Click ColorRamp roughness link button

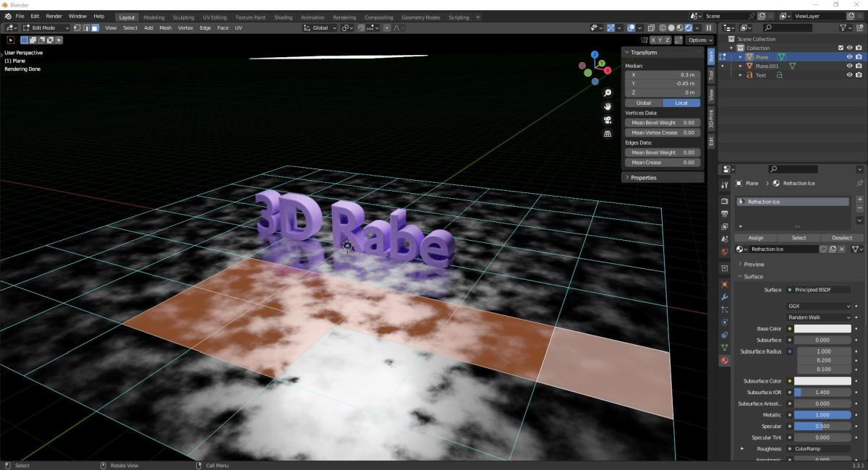(x=819, y=449)
